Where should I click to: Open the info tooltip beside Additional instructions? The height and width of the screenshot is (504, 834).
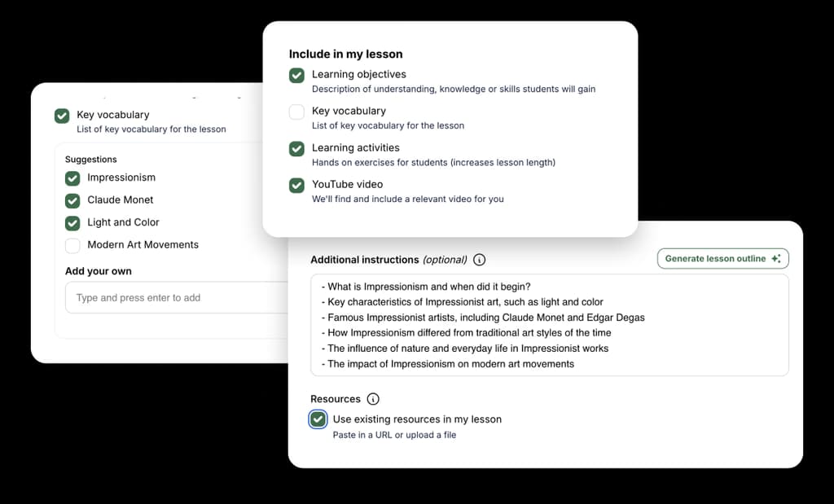pos(480,259)
